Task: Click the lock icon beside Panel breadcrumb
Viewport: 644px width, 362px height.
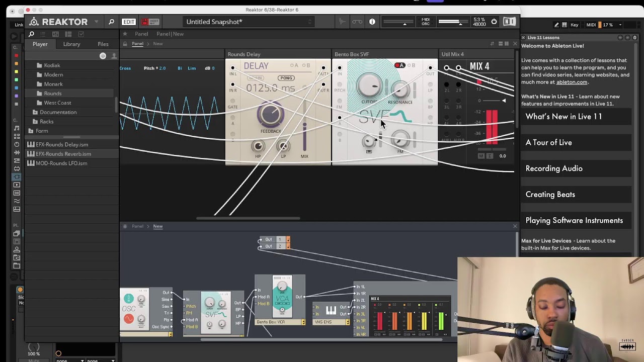Action: [125, 44]
